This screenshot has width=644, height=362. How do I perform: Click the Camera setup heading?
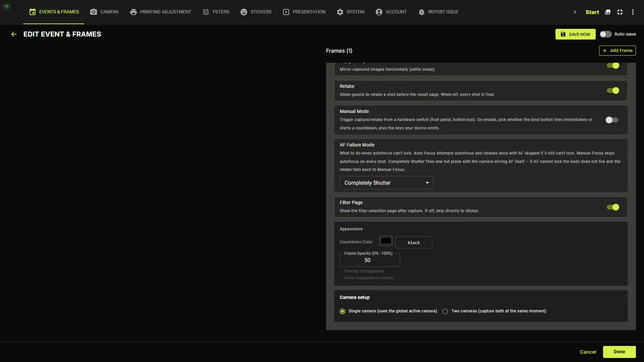coord(355,298)
